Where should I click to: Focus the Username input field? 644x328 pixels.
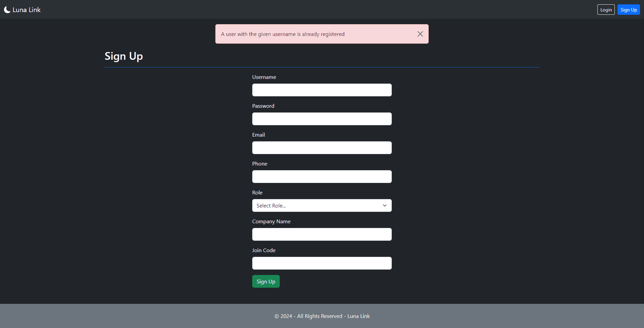322,90
